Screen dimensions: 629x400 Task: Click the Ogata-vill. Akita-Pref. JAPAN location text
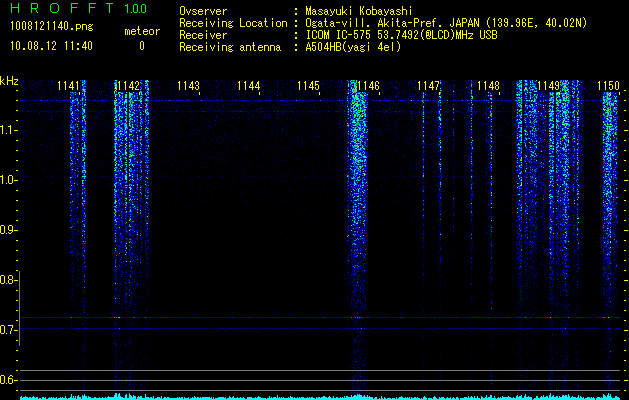click(446, 23)
